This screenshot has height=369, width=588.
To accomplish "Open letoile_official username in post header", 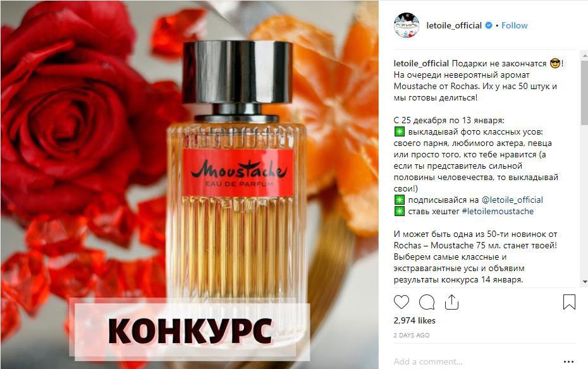I will click(x=454, y=25).
